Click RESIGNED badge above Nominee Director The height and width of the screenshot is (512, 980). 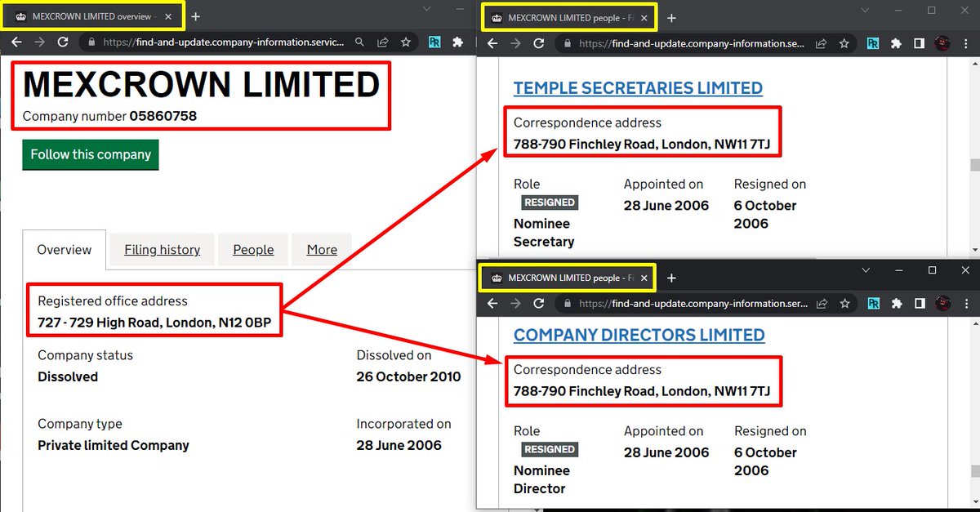tap(550, 449)
